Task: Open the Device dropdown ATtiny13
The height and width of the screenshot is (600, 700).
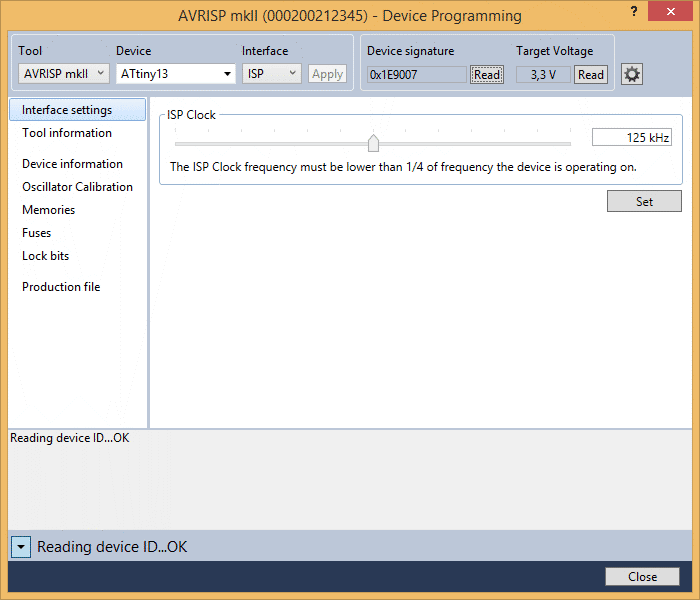Action: [x=175, y=74]
